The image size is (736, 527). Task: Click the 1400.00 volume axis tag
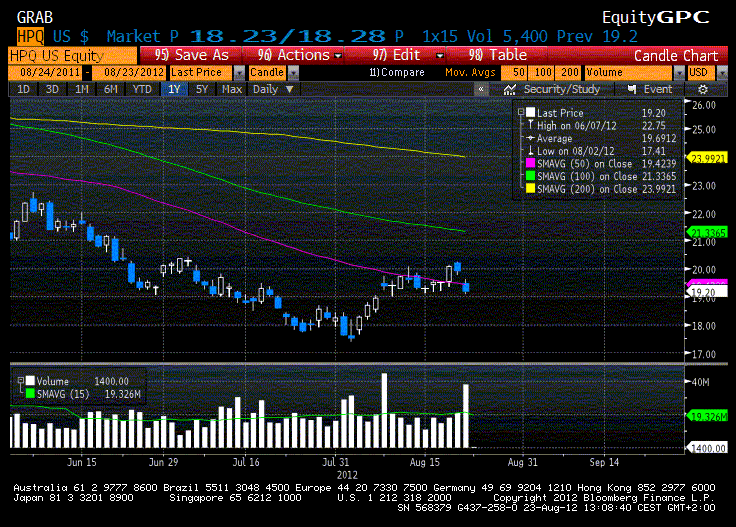(707, 448)
